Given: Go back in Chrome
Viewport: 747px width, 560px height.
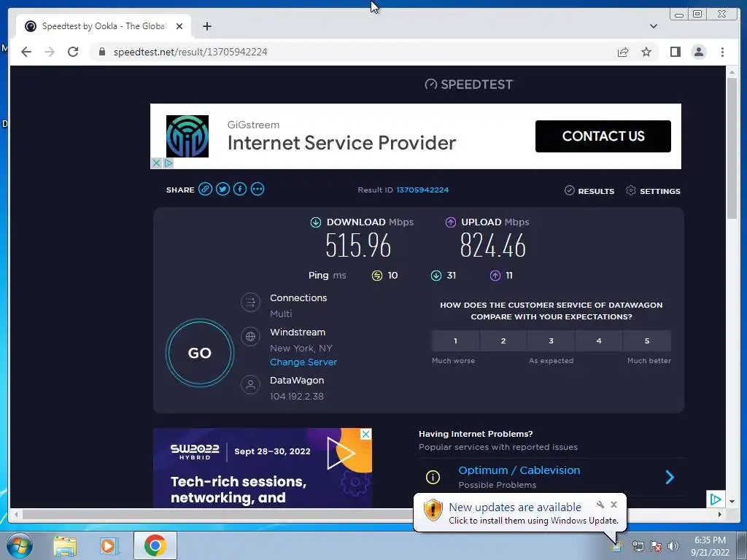Looking at the screenshot, I should click(26, 52).
